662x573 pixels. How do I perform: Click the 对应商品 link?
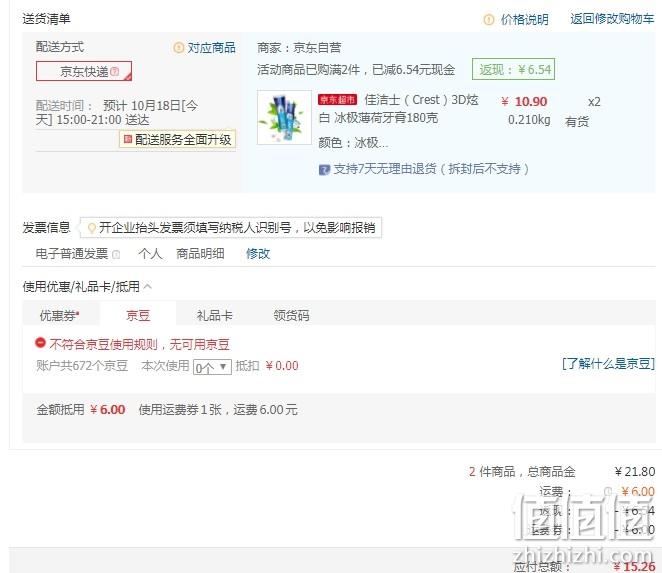(x=212, y=48)
